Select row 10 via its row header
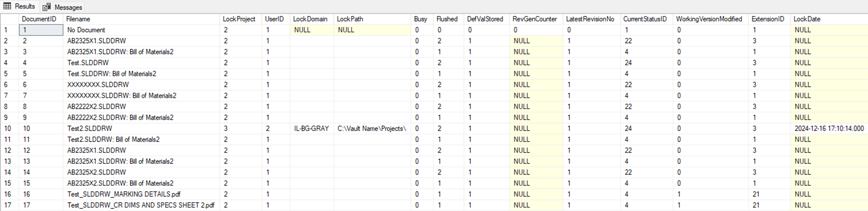 pos(8,128)
